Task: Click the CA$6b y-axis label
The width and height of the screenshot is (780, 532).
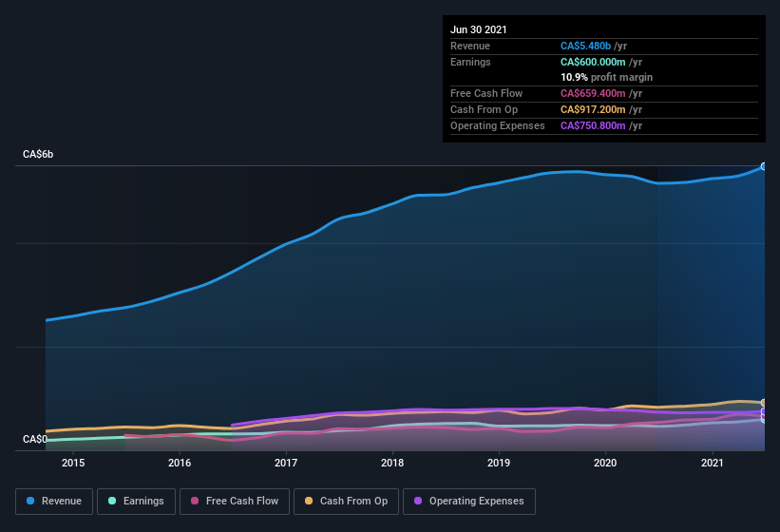Action: (38, 154)
